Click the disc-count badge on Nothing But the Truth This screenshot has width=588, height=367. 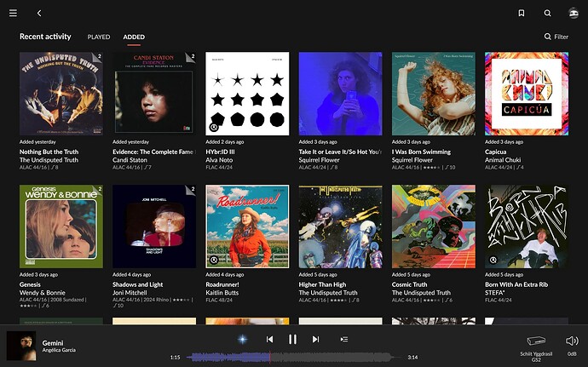[98, 57]
